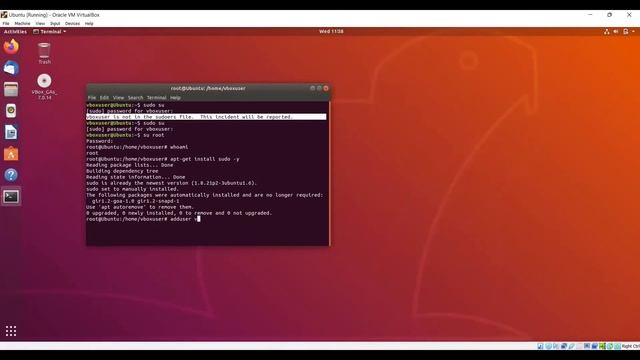Viewport: 640px width, 360px height.
Task: Open VirtualBox File menu
Action: tap(6, 24)
